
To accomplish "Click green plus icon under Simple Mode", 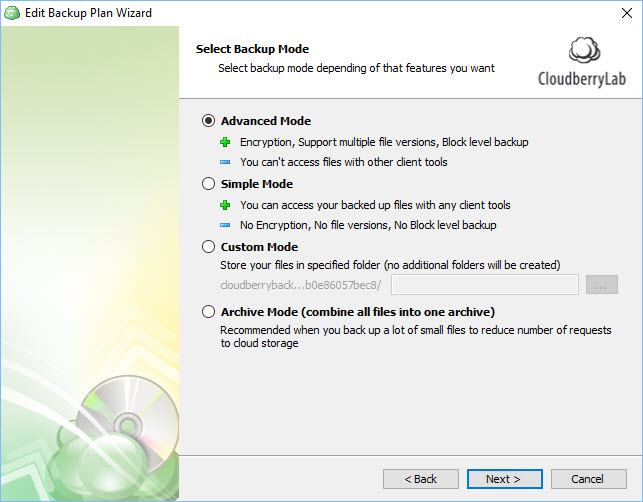I will (225, 205).
